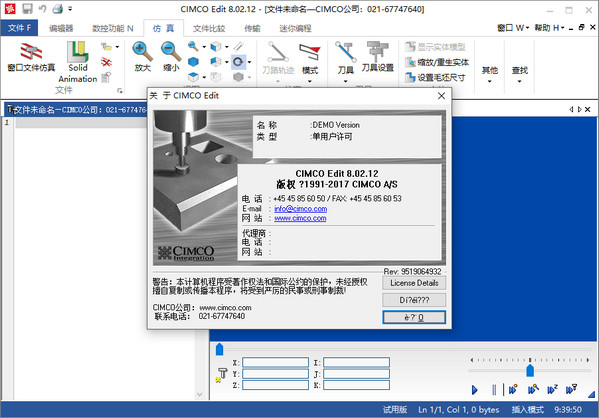Click License Details button
Image resolution: width=599 pixels, height=418 pixels.
[x=414, y=283]
